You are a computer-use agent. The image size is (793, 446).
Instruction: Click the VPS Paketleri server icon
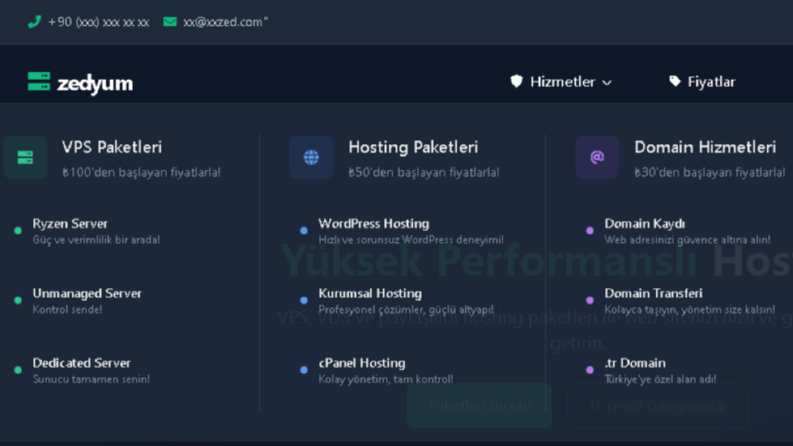25,157
